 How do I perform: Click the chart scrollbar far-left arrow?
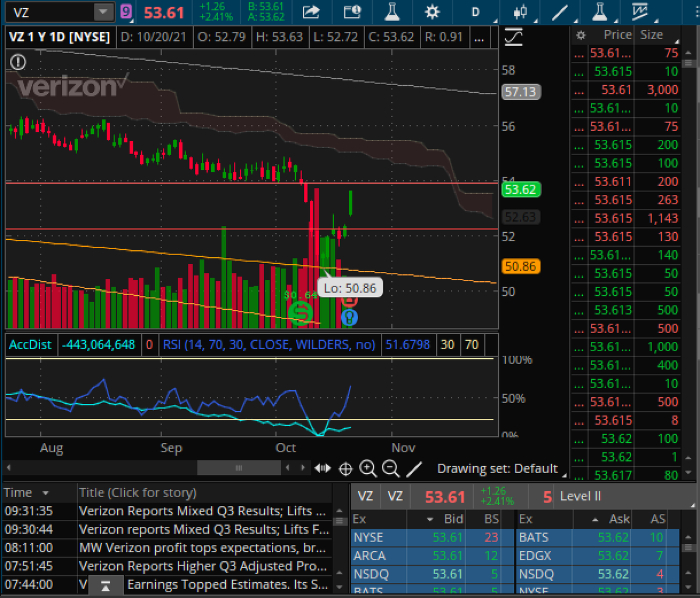tap(8, 468)
